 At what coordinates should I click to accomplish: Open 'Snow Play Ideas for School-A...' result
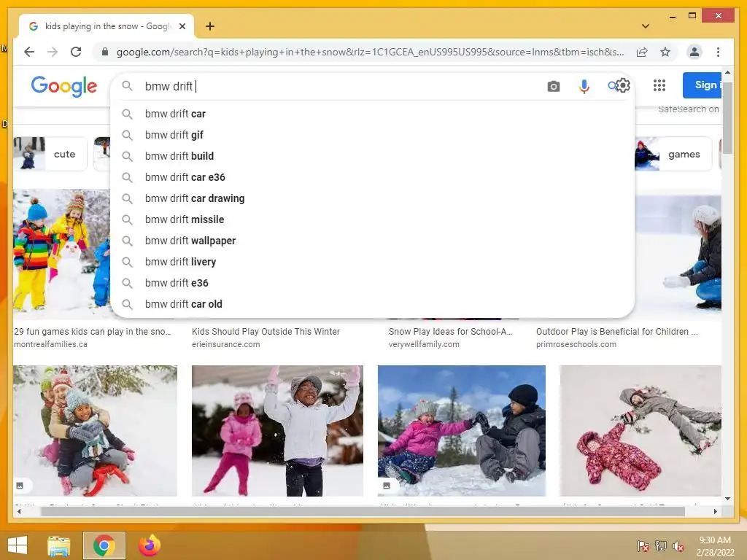(x=450, y=332)
